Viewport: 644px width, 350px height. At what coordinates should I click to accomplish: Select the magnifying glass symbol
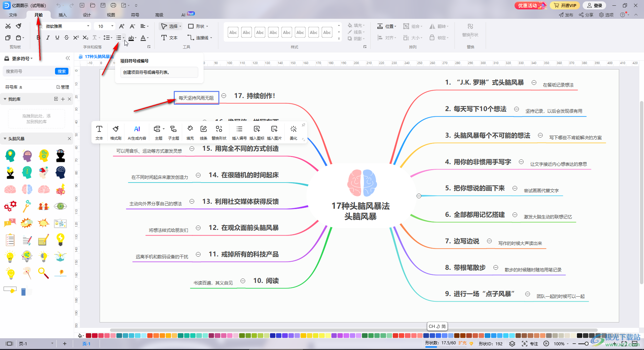coord(44,273)
